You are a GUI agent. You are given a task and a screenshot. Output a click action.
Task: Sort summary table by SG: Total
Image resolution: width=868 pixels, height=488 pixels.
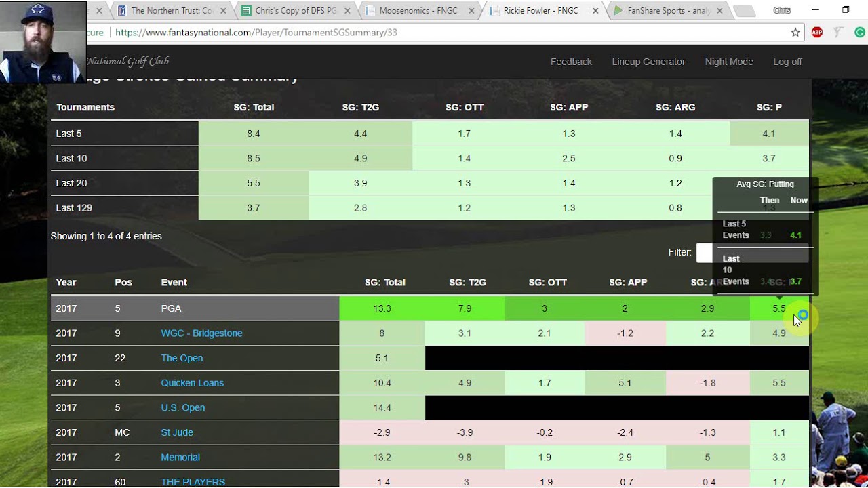pos(254,107)
